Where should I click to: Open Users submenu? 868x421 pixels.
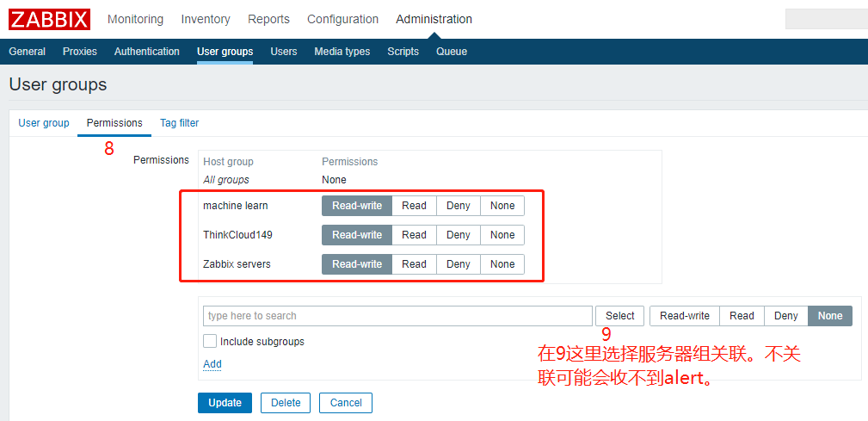[x=283, y=52]
